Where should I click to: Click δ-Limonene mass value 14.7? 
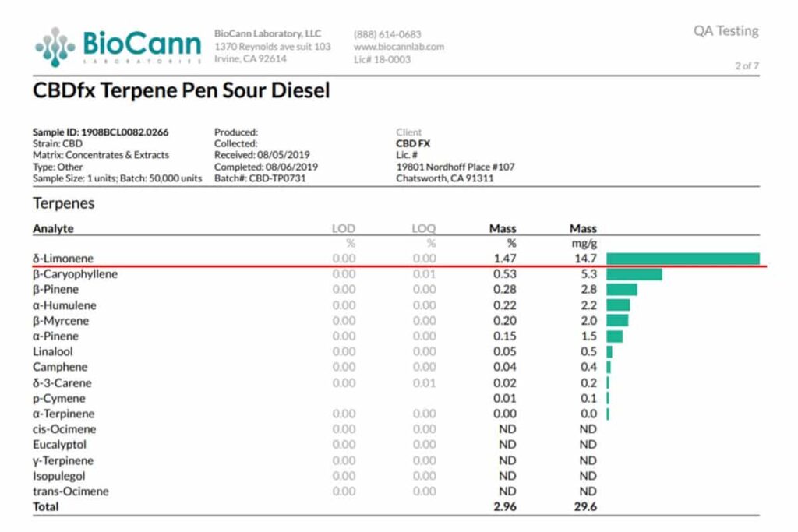[x=586, y=259]
